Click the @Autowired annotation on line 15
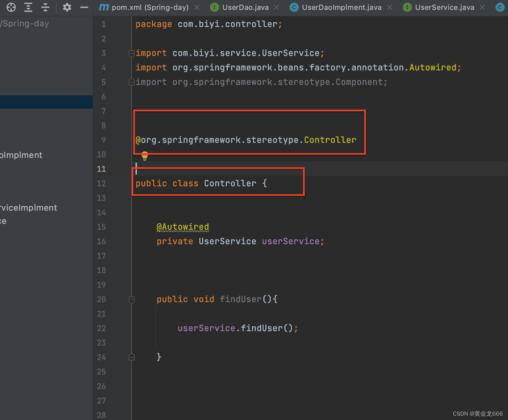The height and width of the screenshot is (420, 508). tap(183, 227)
